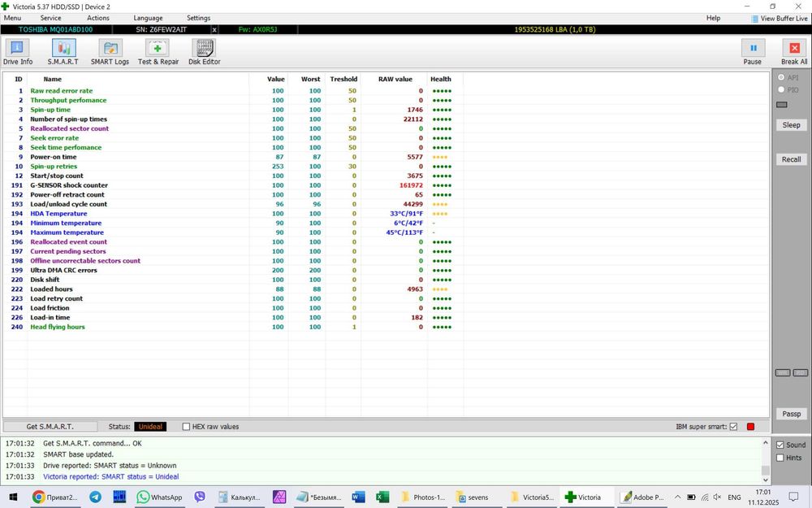
Task: Click the TOSHIBA MQ01ABD100 drive name
Action: [x=55, y=29]
